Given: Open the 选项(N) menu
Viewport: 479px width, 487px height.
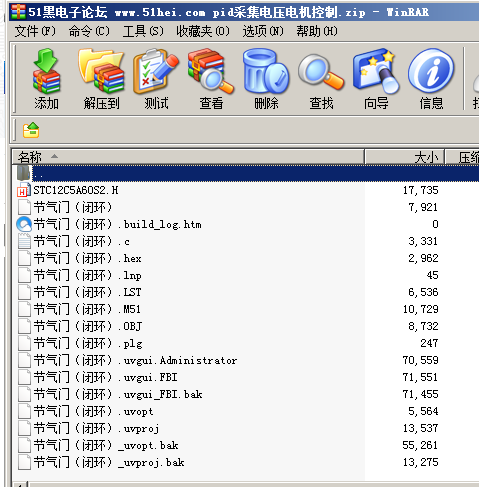Looking at the screenshot, I should (x=263, y=31).
